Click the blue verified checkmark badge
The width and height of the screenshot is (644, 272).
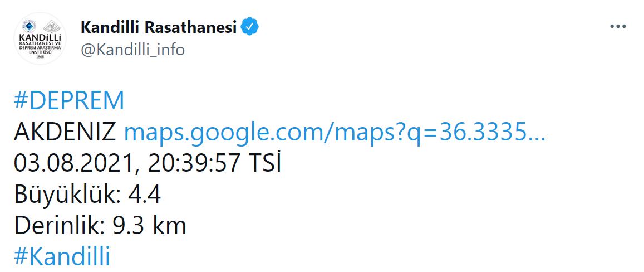(x=250, y=26)
